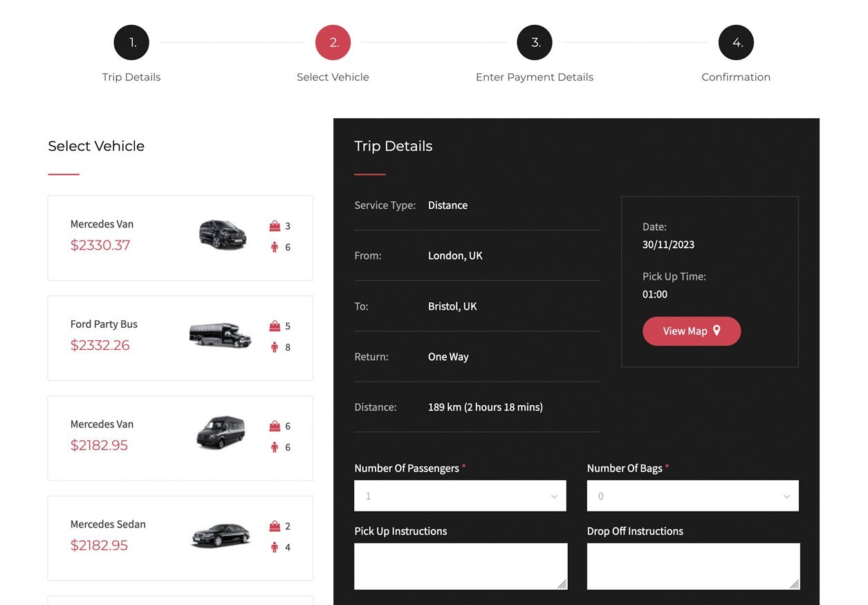Click the From value London, UK
The width and height of the screenshot is (868, 605).
pyautogui.click(x=455, y=256)
